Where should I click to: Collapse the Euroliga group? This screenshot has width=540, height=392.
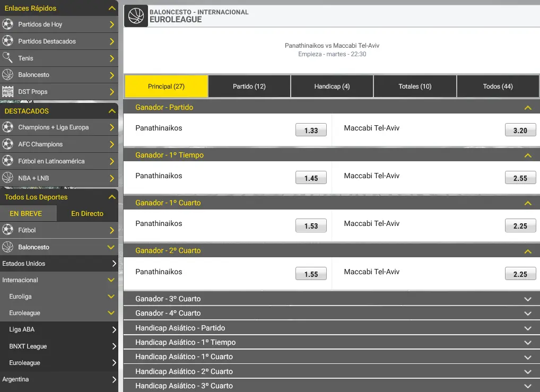(x=59, y=297)
